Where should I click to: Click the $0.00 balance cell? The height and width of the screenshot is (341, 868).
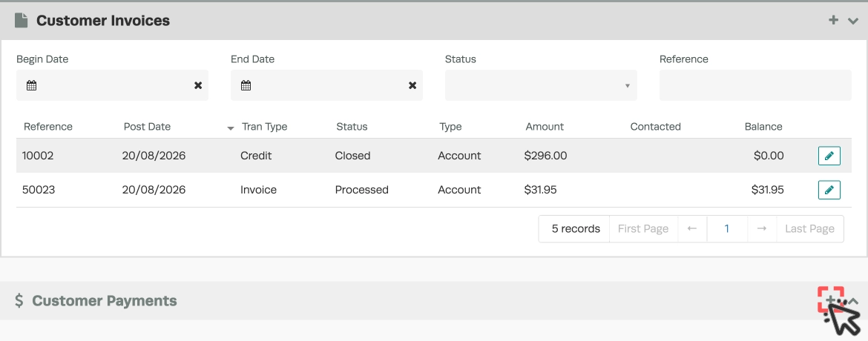pyautogui.click(x=769, y=156)
